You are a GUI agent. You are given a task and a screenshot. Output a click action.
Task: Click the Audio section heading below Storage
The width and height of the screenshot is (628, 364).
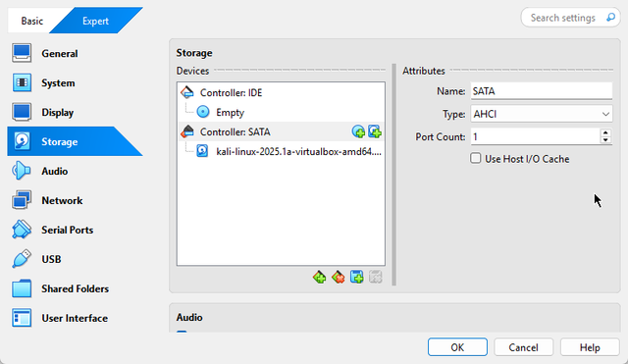[x=189, y=317]
